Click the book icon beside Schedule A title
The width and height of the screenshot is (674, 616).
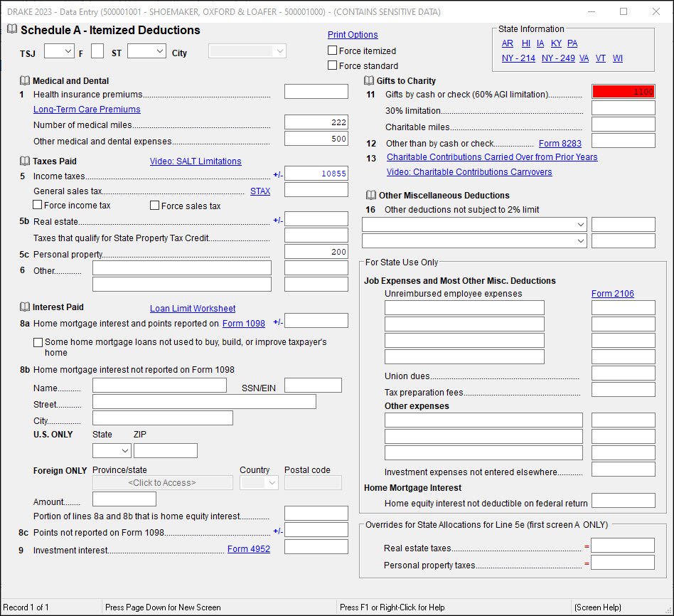coord(12,29)
